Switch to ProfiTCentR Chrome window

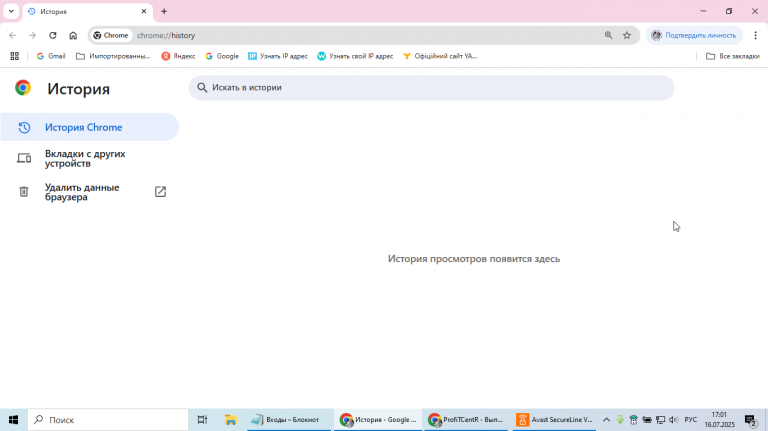click(466, 420)
